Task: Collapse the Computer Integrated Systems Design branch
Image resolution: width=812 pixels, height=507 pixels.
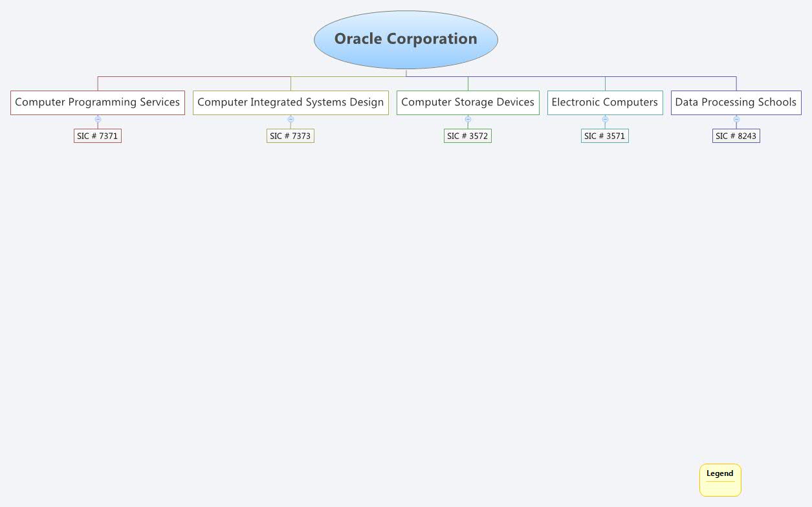Action: tap(291, 120)
